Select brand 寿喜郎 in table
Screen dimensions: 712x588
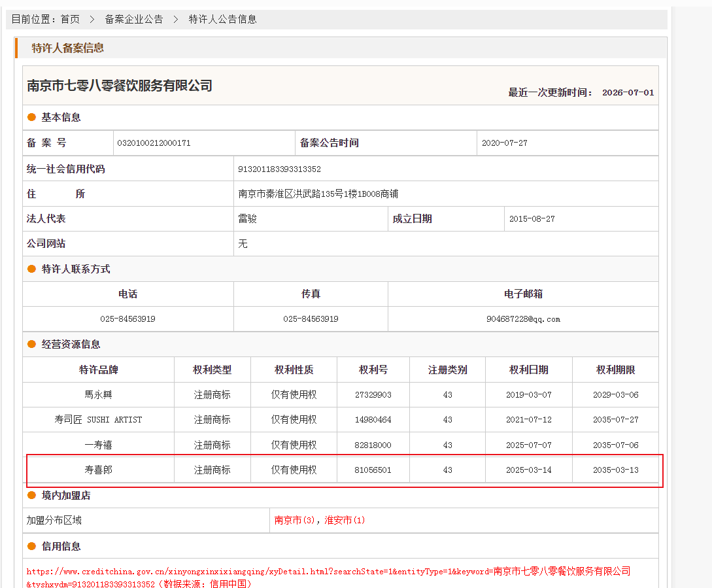pyautogui.click(x=99, y=470)
